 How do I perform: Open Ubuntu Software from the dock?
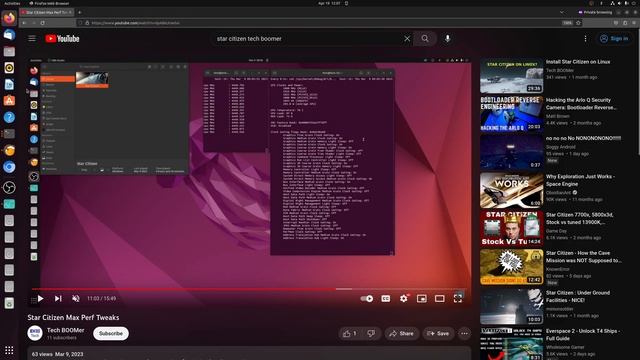(x=9, y=101)
